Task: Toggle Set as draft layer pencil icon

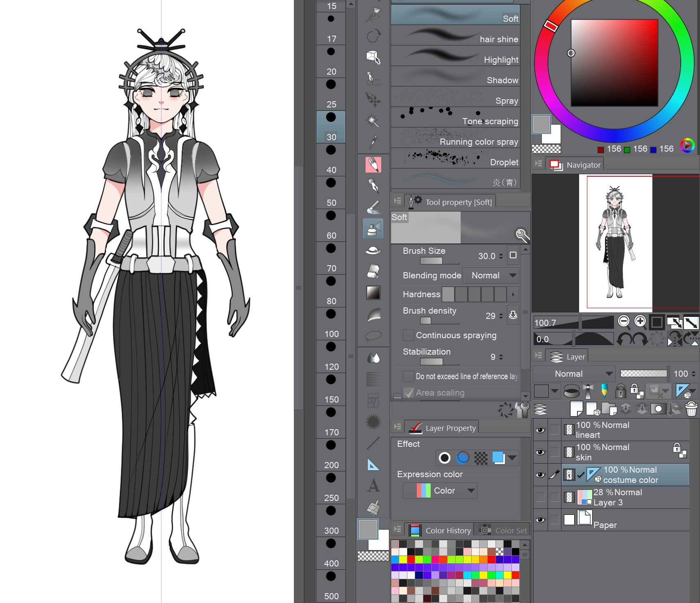Action: [604, 391]
